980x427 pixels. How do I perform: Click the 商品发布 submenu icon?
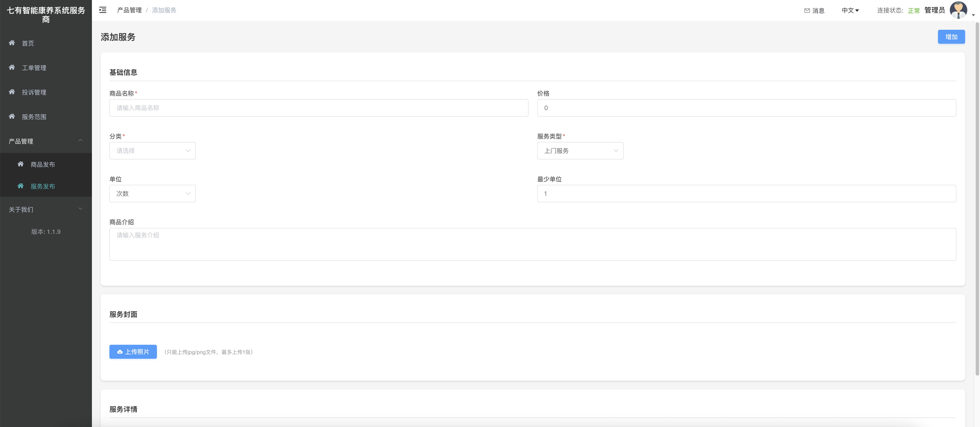click(21, 164)
